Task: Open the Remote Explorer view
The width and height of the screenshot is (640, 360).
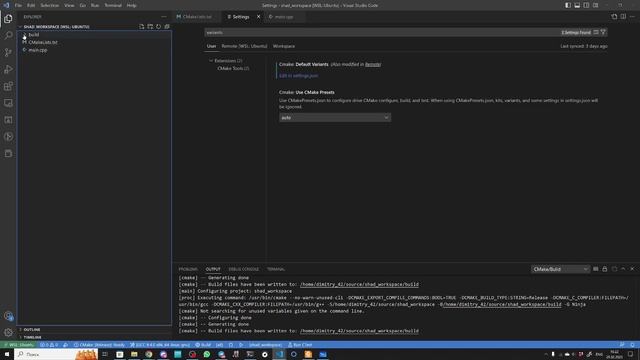Action: pyautogui.click(x=8, y=103)
